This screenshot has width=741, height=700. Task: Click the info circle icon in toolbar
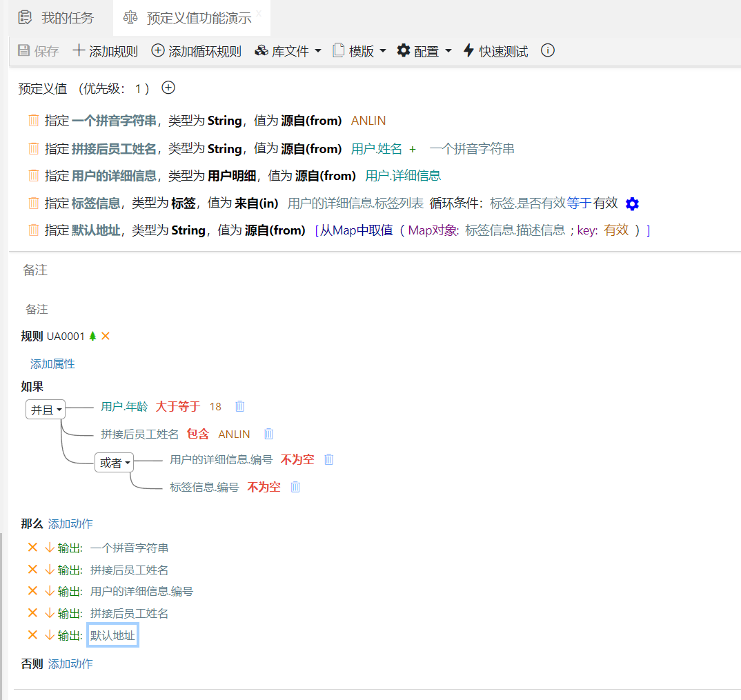[x=548, y=51]
